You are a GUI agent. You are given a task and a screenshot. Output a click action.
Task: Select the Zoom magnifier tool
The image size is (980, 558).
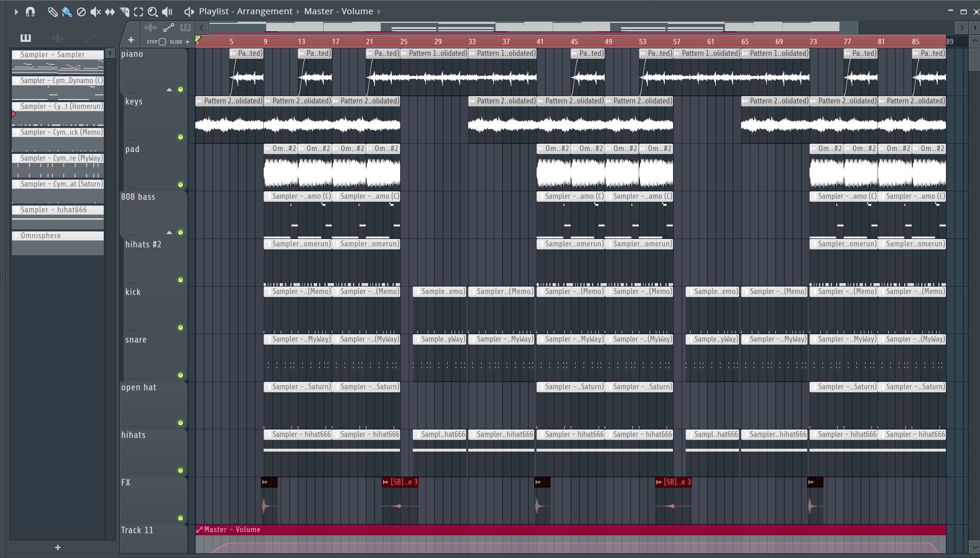click(x=152, y=12)
